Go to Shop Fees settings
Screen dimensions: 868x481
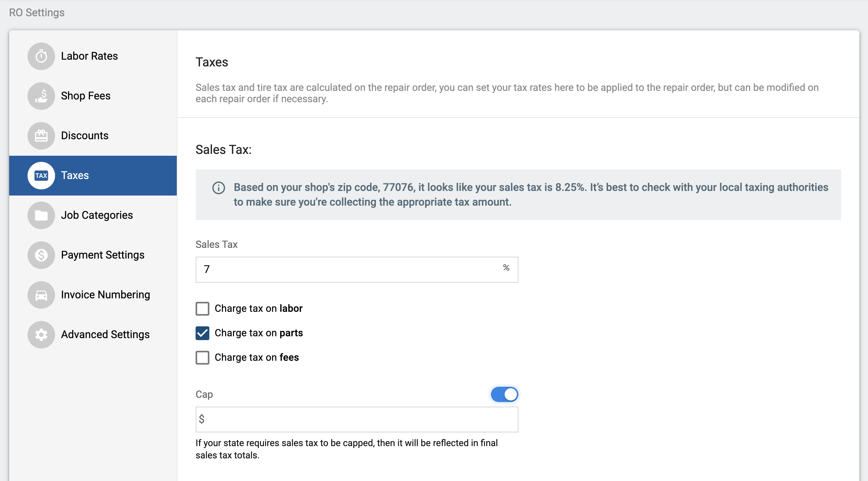93,96
